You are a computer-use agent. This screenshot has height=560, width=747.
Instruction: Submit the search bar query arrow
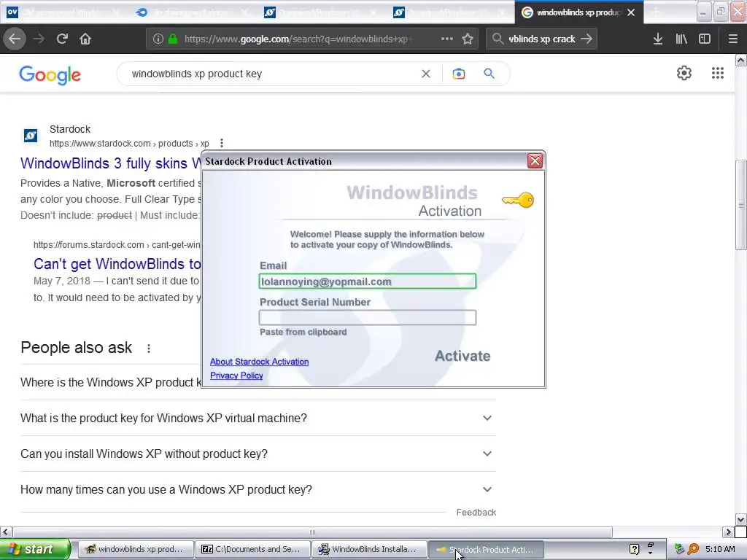(x=587, y=39)
